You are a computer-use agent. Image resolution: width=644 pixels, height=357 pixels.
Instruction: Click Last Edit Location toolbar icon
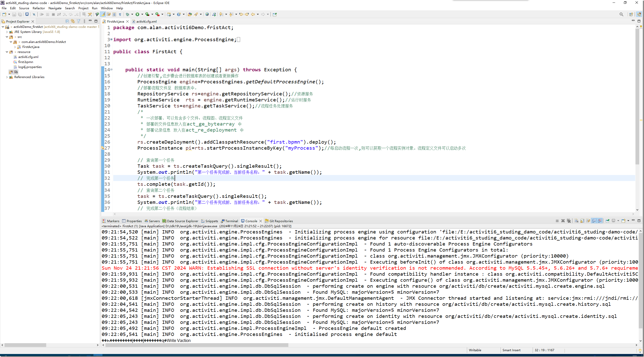(241, 14)
